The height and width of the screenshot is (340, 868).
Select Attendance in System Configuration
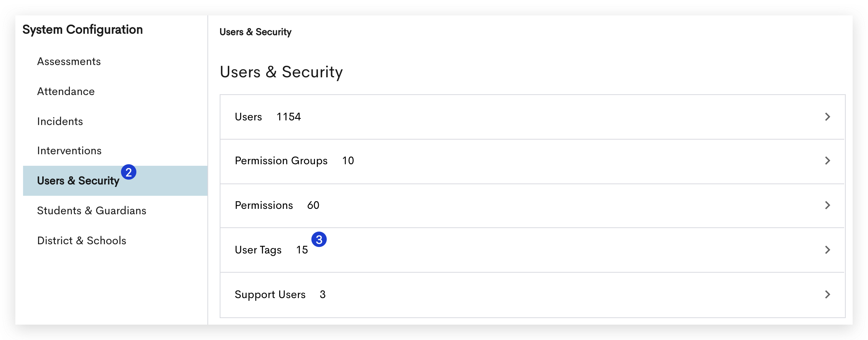66,92
